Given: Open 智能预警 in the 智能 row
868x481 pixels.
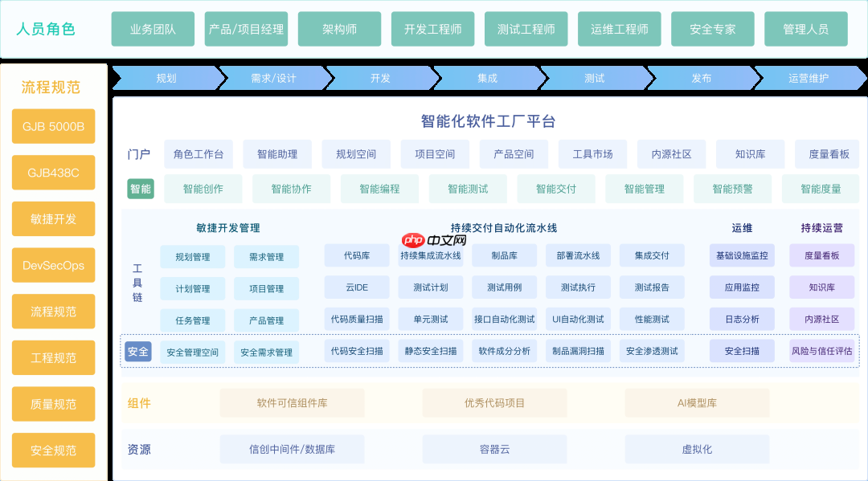Looking at the screenshot, I should coord(732,188).
